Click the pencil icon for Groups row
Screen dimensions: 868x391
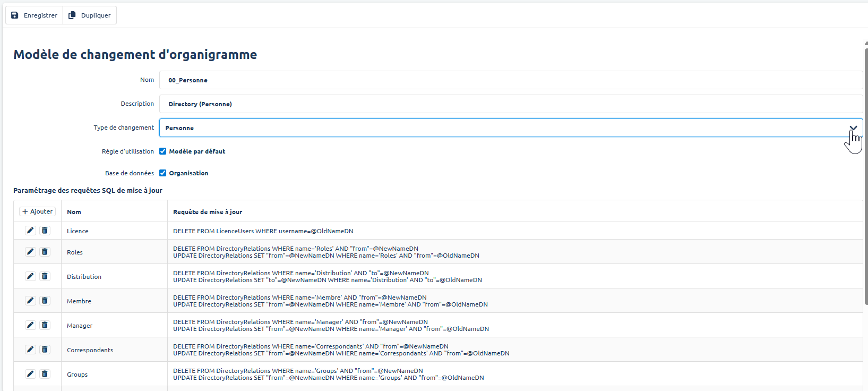click(30, 374)
